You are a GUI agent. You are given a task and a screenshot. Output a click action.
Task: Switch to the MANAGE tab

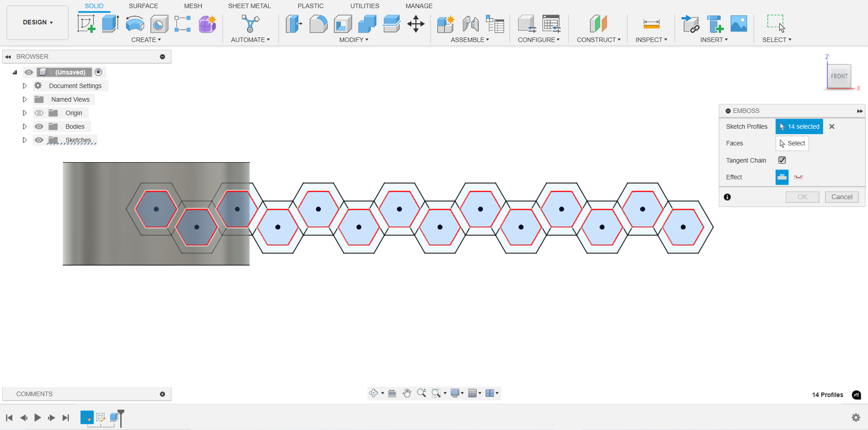point(419,6)
